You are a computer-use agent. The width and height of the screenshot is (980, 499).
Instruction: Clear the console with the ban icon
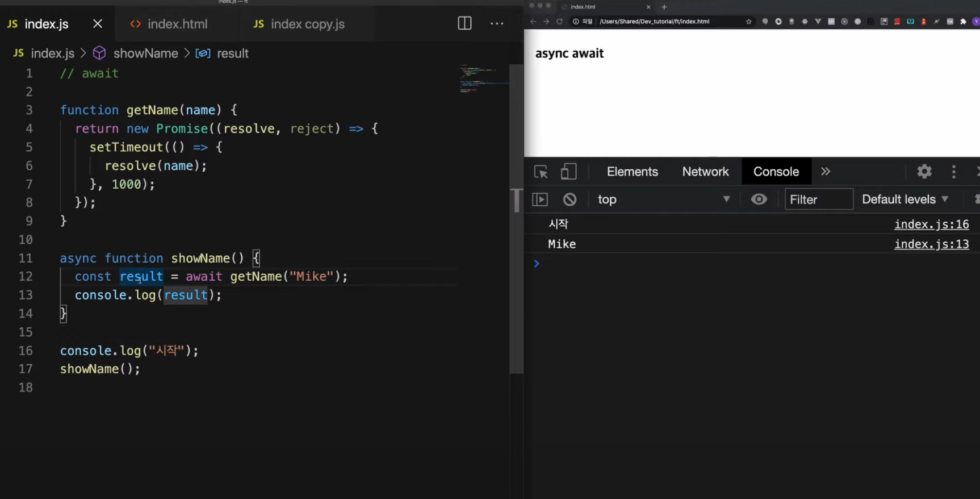(x=569, y=199)
